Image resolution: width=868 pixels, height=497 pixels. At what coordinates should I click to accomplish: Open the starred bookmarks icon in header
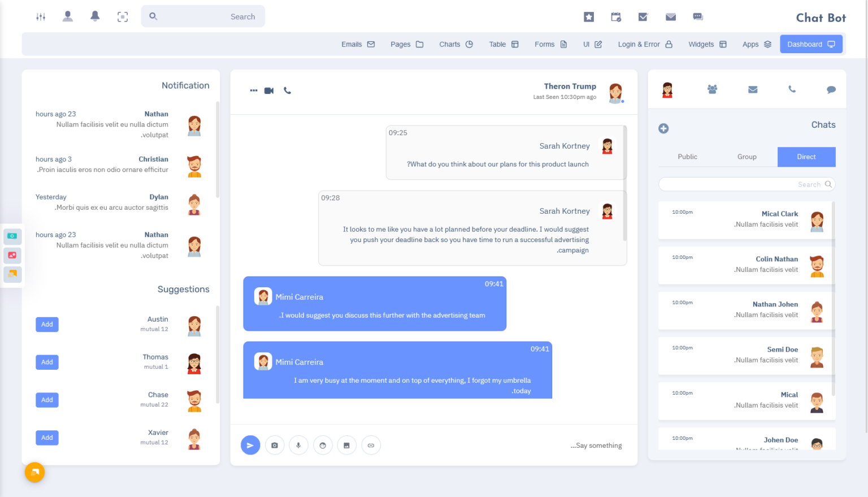pos(589,17)
